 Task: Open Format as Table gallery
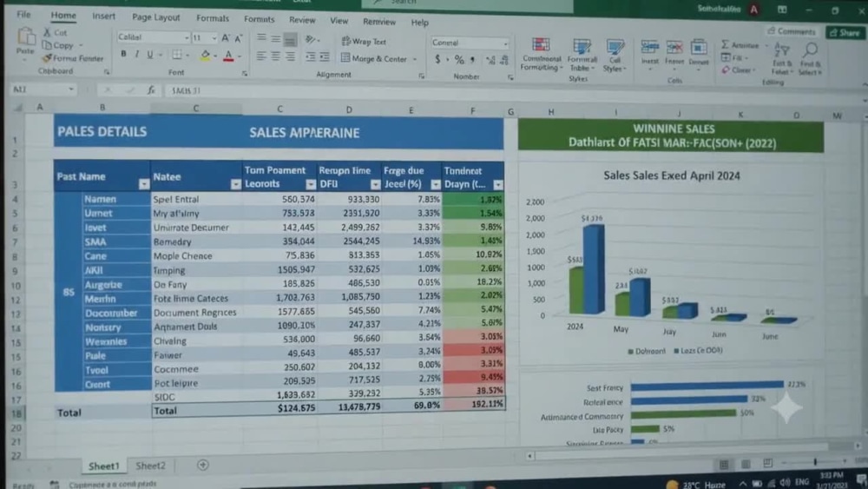[582, 55]
